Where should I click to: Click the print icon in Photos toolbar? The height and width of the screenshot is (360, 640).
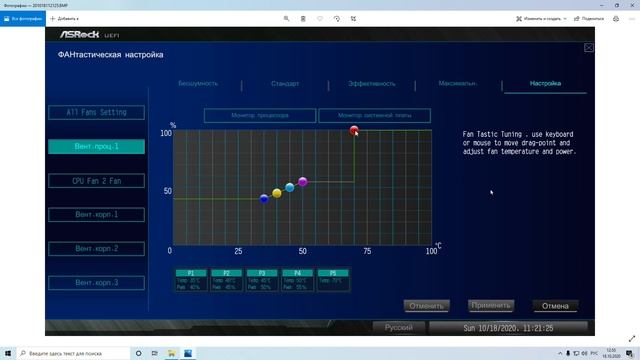coord(616,19)
